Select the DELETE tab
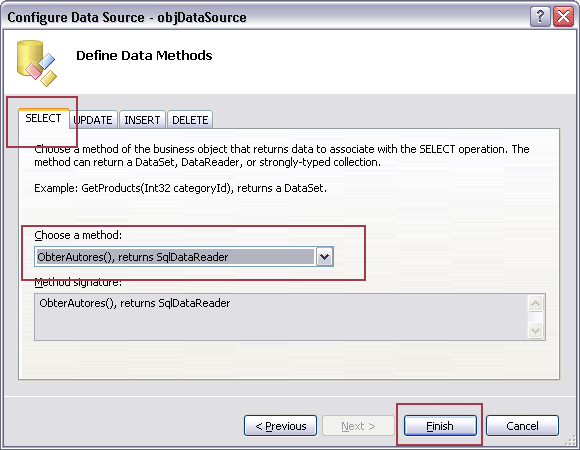 click(x=190, y=120)
